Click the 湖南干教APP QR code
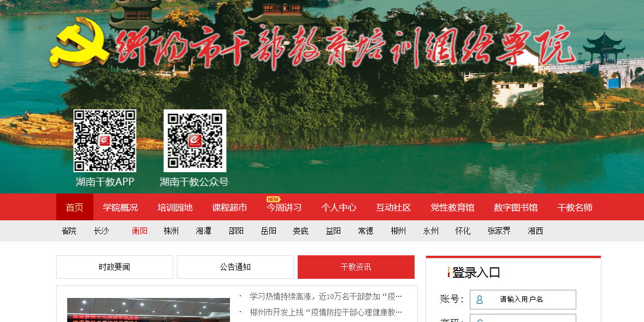This screenshot has width=644, height=322. pos(105,140)
